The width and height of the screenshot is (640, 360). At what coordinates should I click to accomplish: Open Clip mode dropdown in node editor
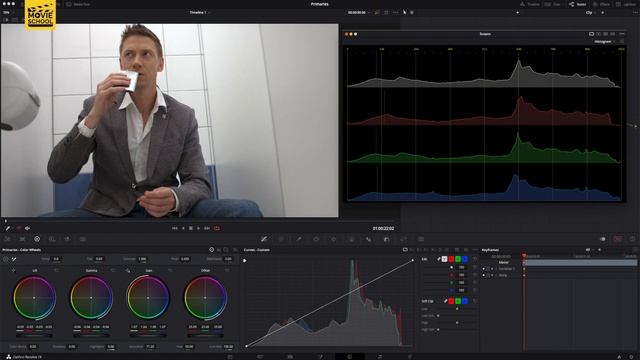coord(591,13)
